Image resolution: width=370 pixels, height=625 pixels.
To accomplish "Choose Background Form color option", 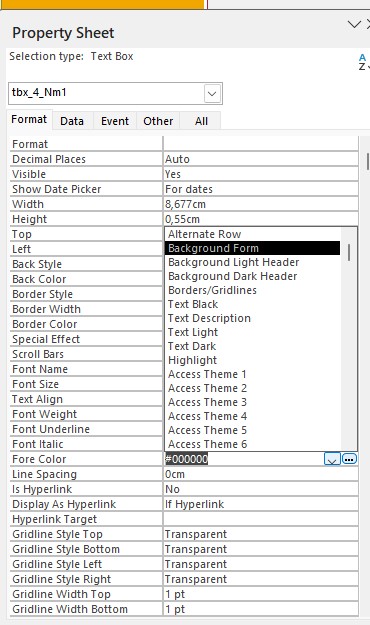I will (252, 248).
